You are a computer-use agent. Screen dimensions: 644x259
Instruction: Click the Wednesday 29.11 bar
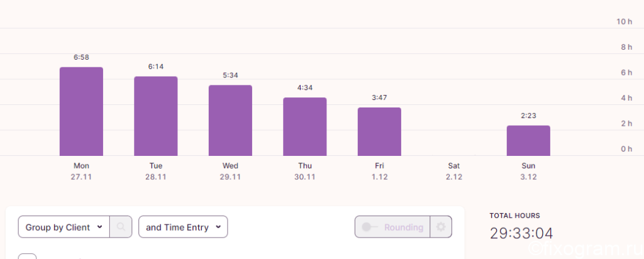pyautogui.click(x=230, y=120)
